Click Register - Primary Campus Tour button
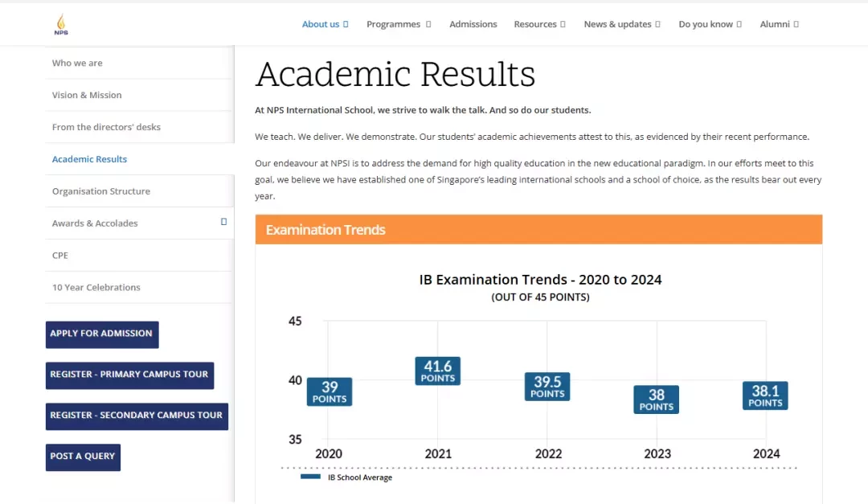Screen dimensions: 868x504 point(129,375)
